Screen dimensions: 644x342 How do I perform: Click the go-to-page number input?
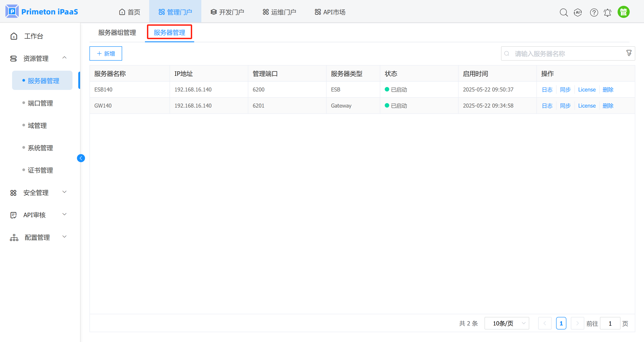pos(610,323)
